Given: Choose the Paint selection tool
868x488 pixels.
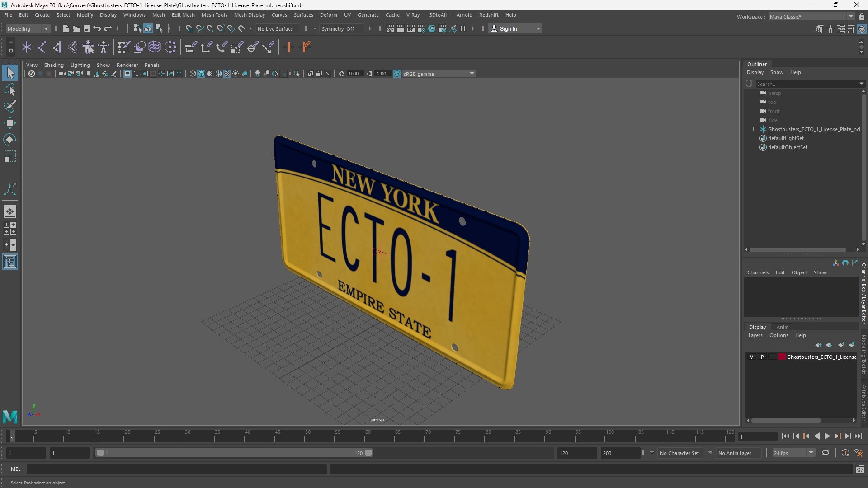Looking at the screenshot, I should (x=10, y=106).
